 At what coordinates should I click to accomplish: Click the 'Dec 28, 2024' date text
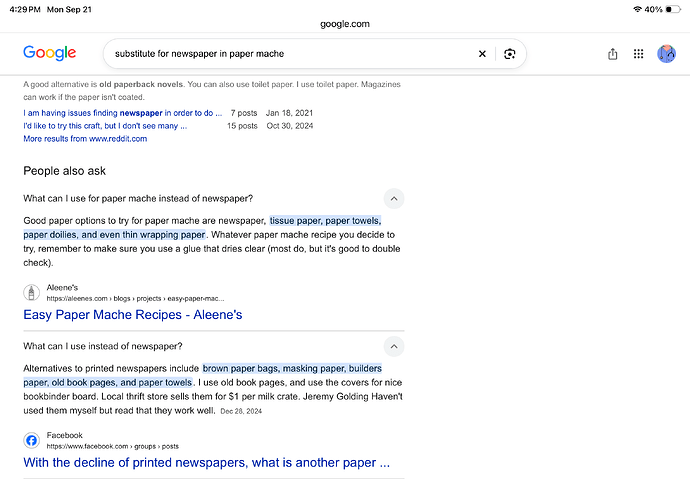point(241,411)
